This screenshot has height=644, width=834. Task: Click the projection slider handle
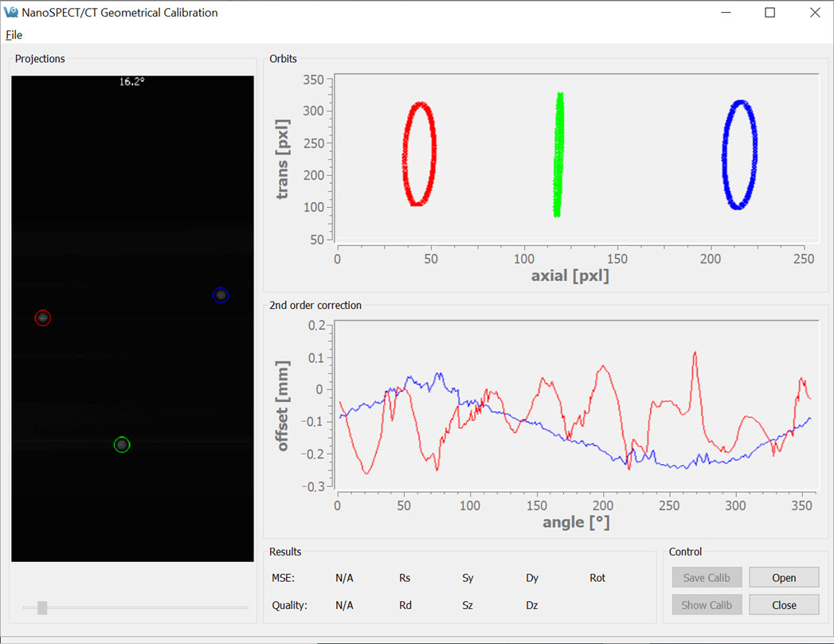42,608
